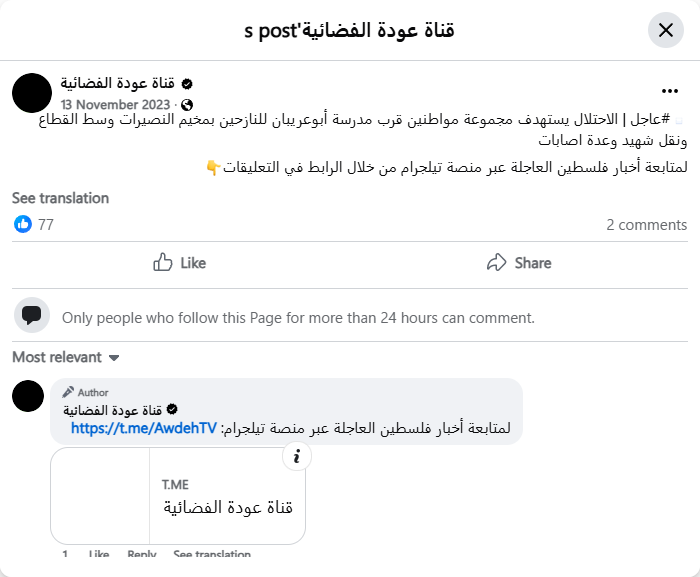Screen dimensions: 700x577
Task: Click the page name in post header
Action: click(117, 83)
